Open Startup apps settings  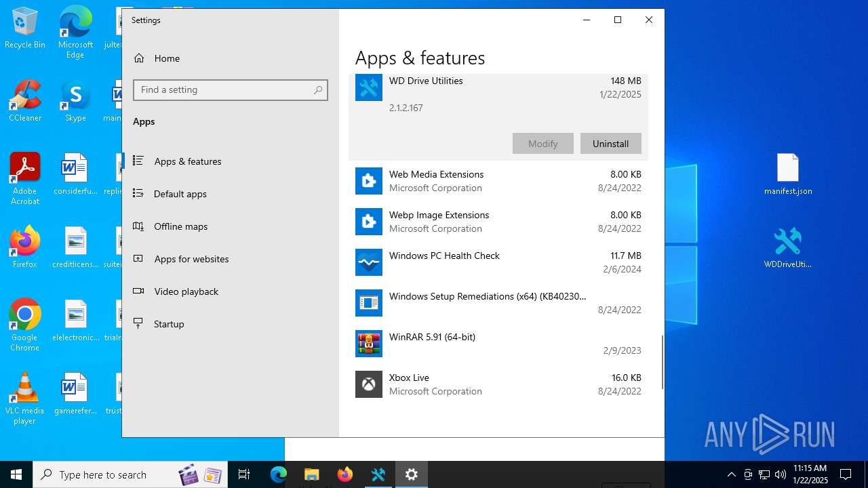231,324
